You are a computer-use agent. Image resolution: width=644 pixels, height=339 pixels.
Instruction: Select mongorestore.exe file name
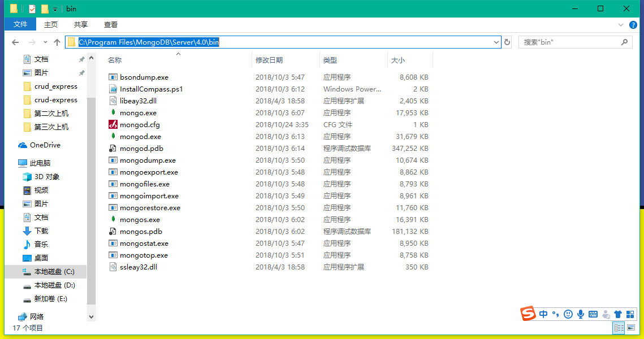(150, 208)
